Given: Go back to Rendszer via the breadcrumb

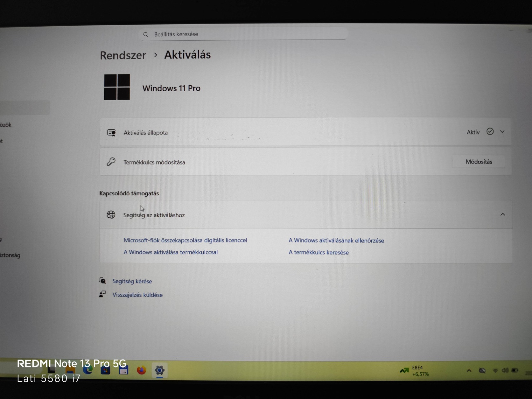Looking at the screenshot, I should [x=123, y=55].
